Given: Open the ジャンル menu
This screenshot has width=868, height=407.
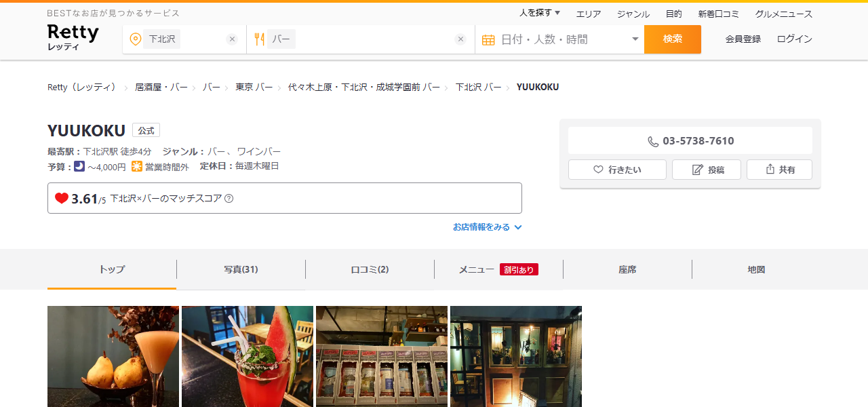Looking at the screenshot, I should 633,14.
